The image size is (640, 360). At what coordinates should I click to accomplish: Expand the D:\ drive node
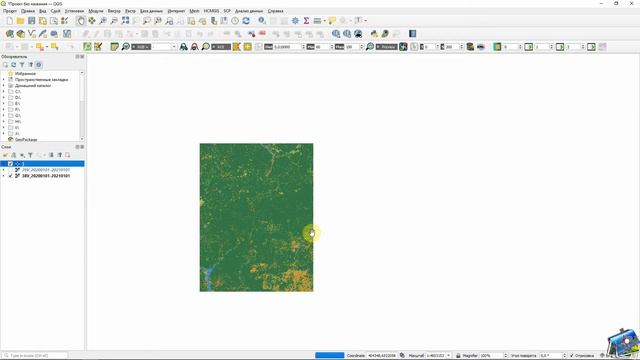[x=4, y=98]
